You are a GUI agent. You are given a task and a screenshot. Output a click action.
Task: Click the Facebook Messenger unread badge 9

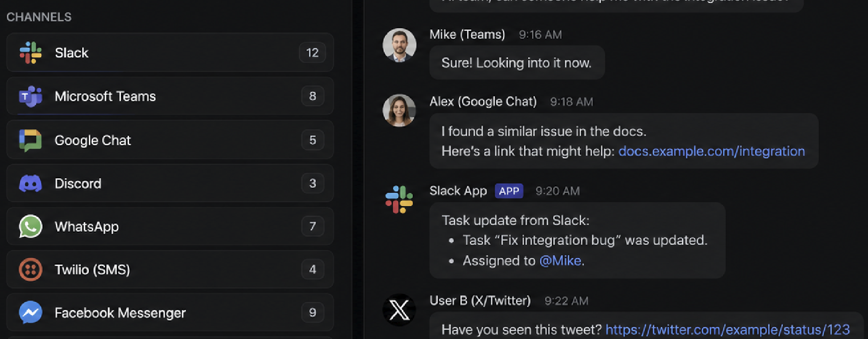(x=313, y=313)
